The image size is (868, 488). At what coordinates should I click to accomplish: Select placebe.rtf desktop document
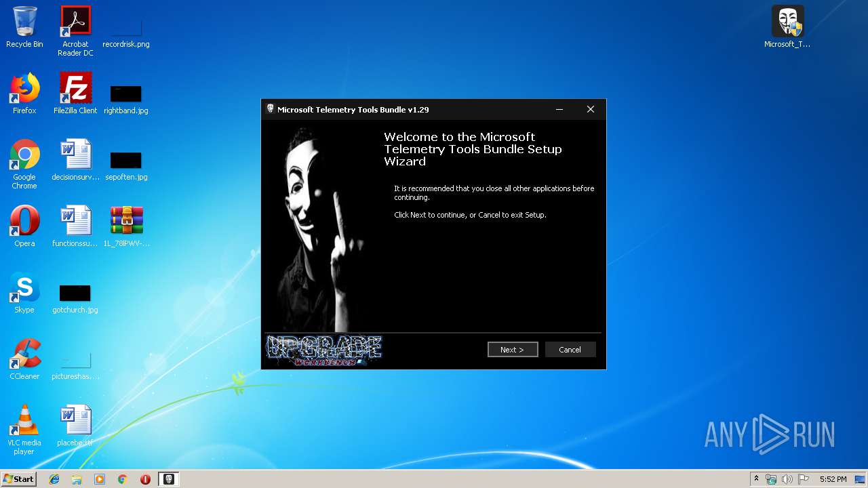click(75, 426)
